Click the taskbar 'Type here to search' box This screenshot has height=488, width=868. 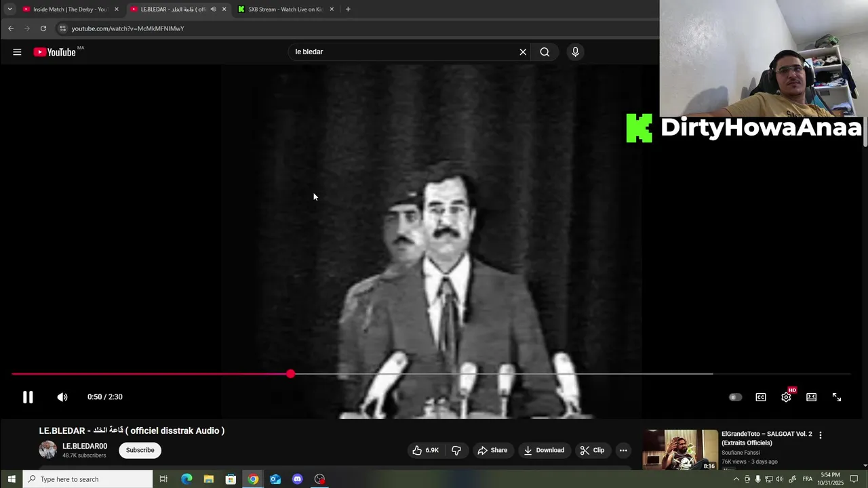88,479
